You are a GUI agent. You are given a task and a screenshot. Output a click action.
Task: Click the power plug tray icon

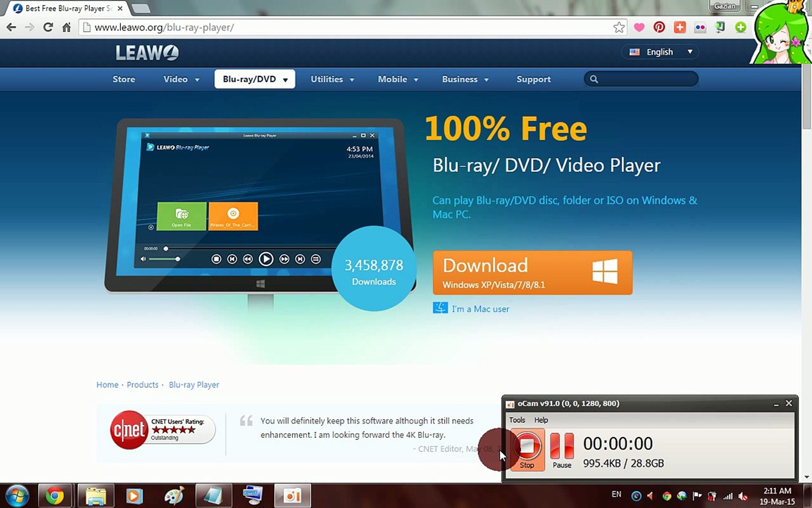point(712,496)
